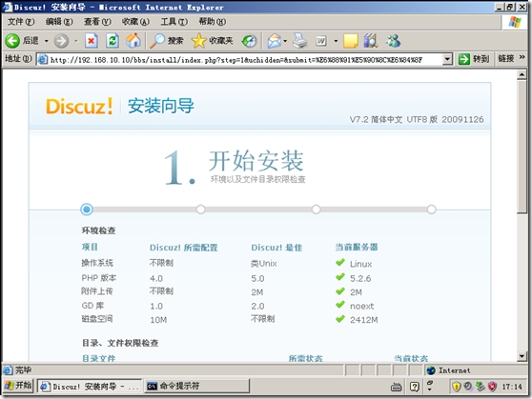The height and width of the screenshot is (399, 532).
Task: Click the Discuz! logo
Action: click(x=79, y=106)
